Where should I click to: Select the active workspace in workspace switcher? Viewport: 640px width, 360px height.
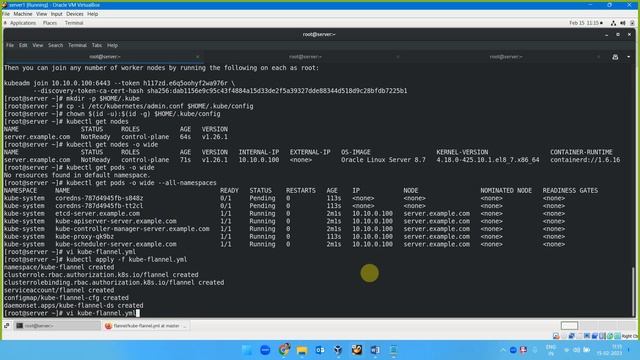[569, 326]
